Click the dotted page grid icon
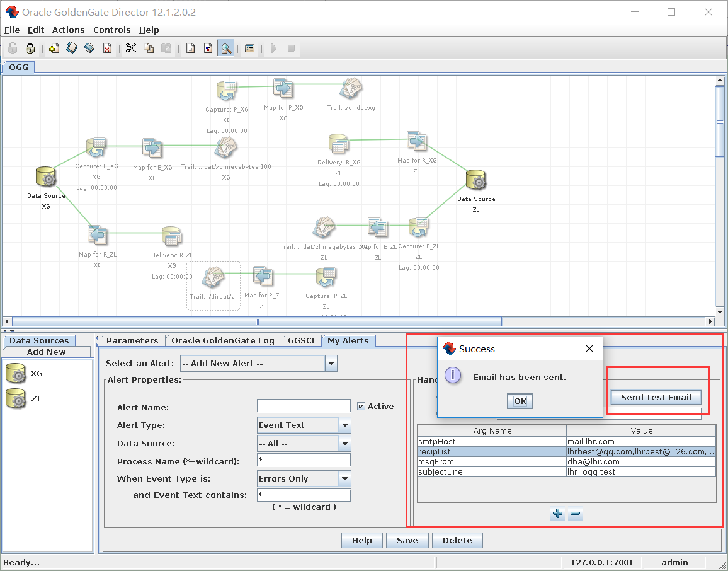 [x=190, y=49]
